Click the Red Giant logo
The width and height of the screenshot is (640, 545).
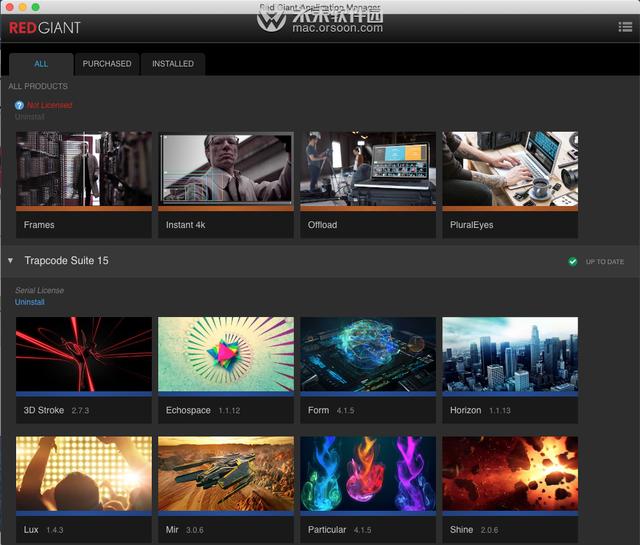pyautogui.click(x=44, y=28)
